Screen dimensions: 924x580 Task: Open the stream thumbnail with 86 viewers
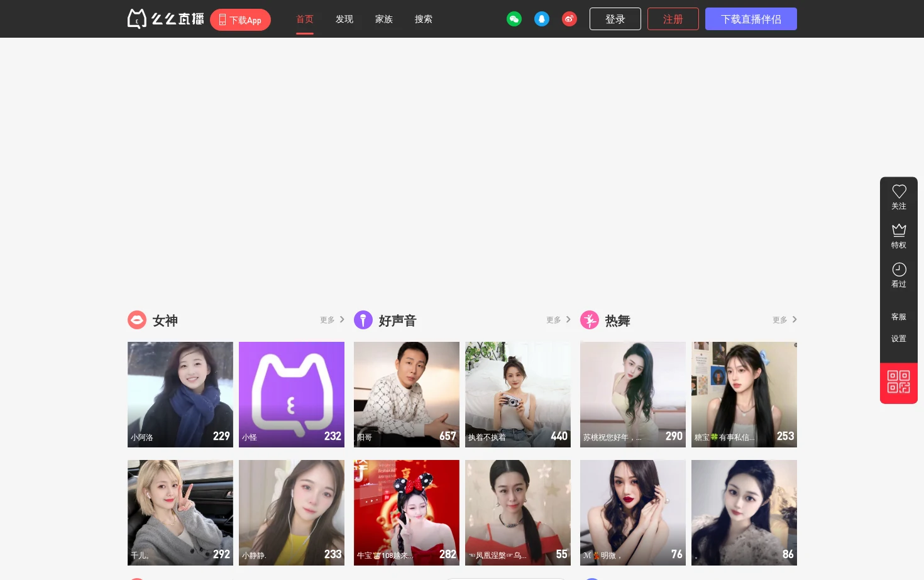744,513
